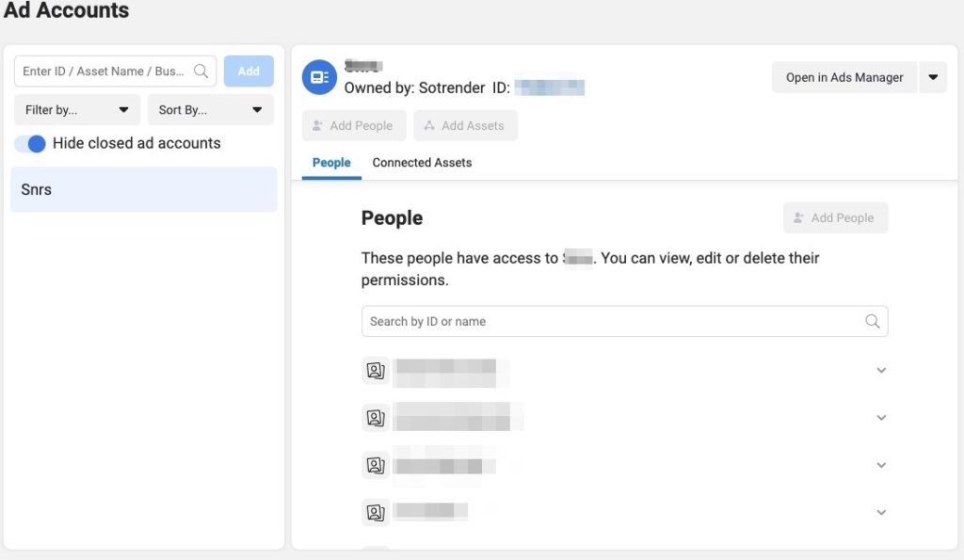Screen dimensions: 964x560
Task: Click the fourth person's profile icon
Action: [376, 512]
